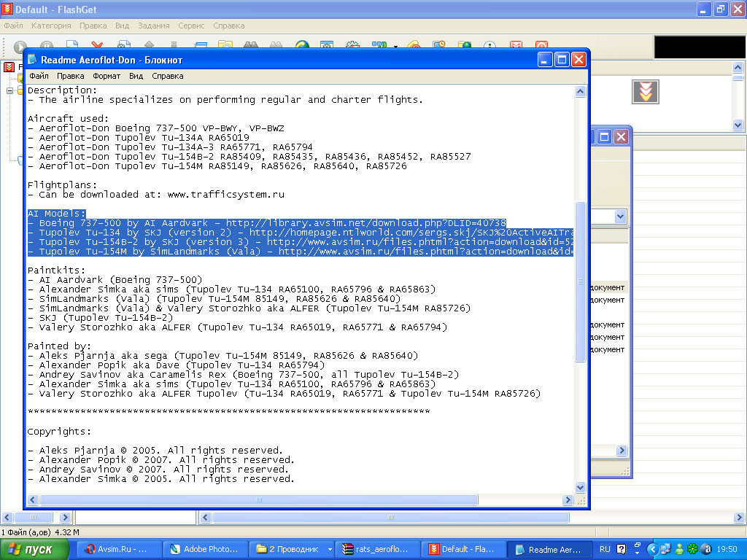
Task: Open the 2 Проводник taskbar group
Action: point(291,549)
